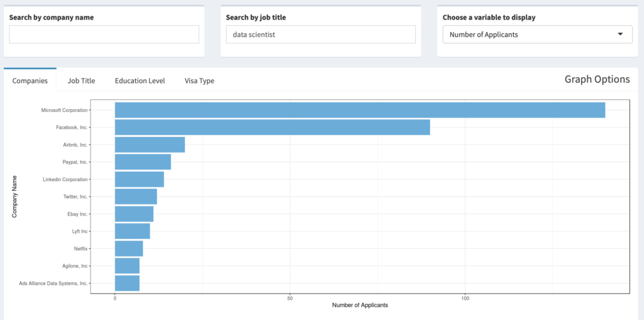Click the Airbnb, Inc. bar
This screenshot has width=644, height=320.
(150, 145)
